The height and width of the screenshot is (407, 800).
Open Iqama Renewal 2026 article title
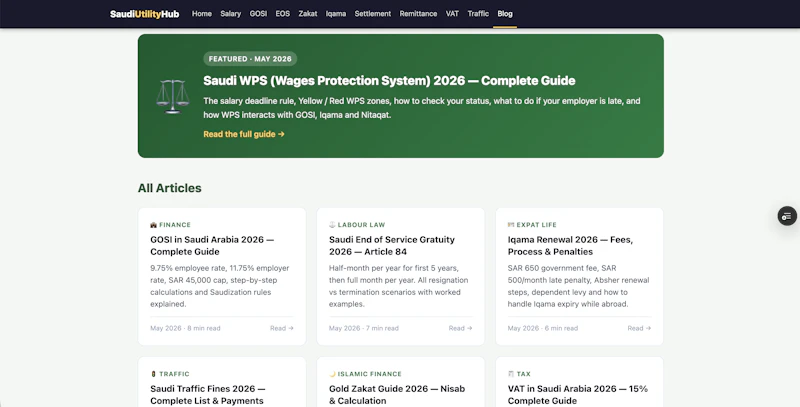(x=570, y=245)
